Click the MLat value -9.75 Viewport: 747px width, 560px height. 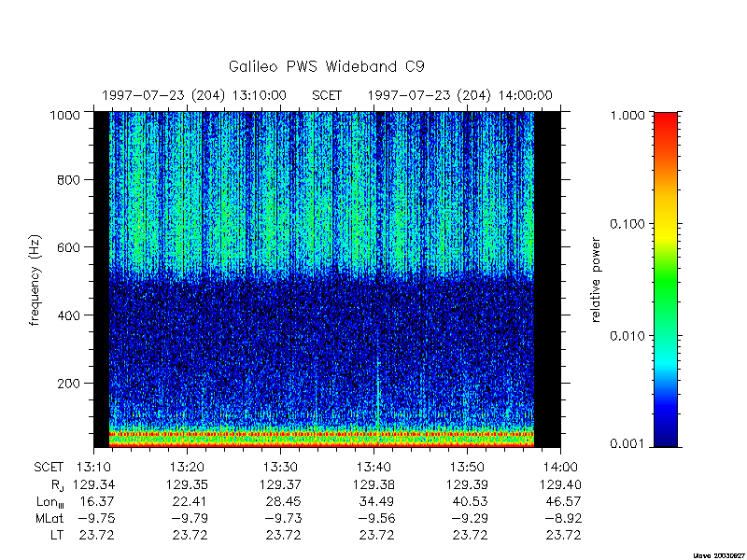tap(95, 518)
